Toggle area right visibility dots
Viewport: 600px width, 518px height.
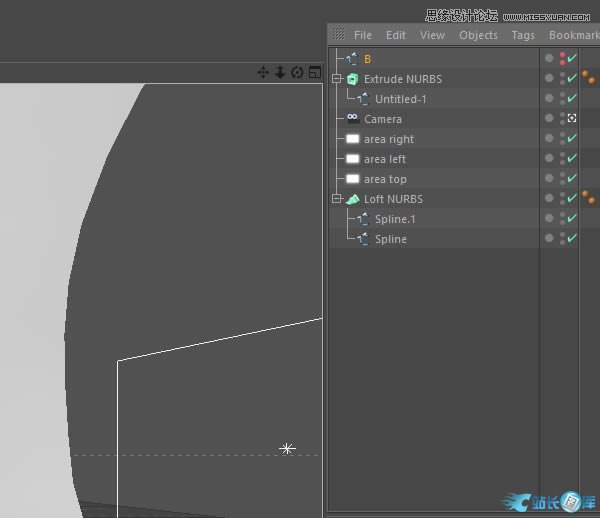(x=562, y=138)
